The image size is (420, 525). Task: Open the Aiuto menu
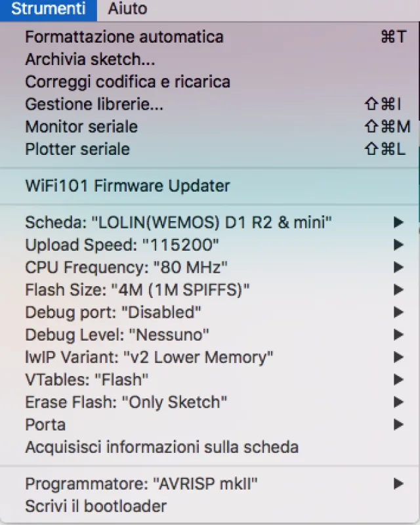(x=127, y=9)
